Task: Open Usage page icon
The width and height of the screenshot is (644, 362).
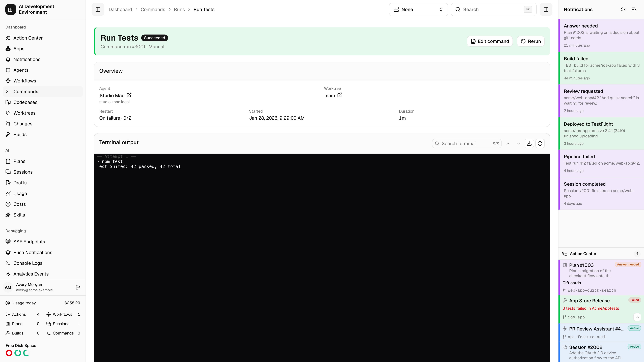Action: (x=8, y=194)
